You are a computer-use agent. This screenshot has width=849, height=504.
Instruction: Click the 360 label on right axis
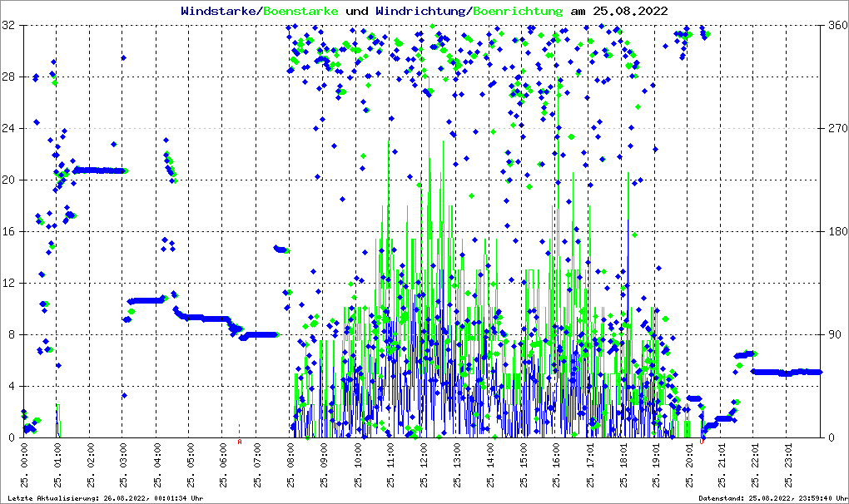click(x=836, y=26)
